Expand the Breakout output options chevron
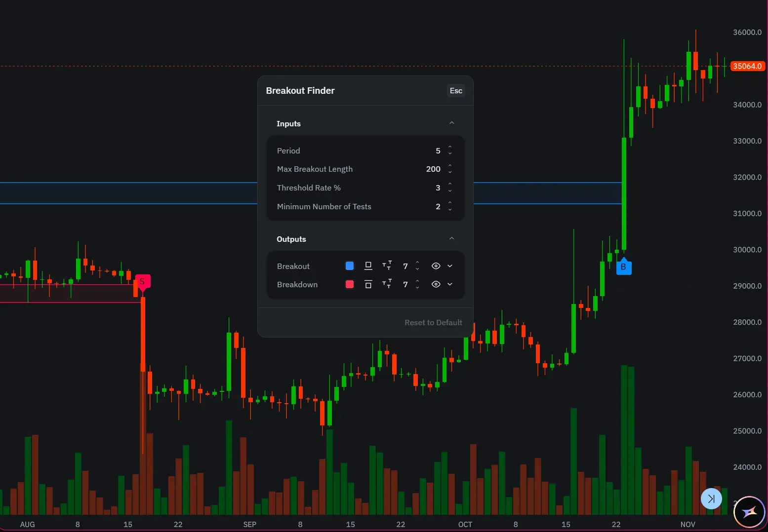 450,266
